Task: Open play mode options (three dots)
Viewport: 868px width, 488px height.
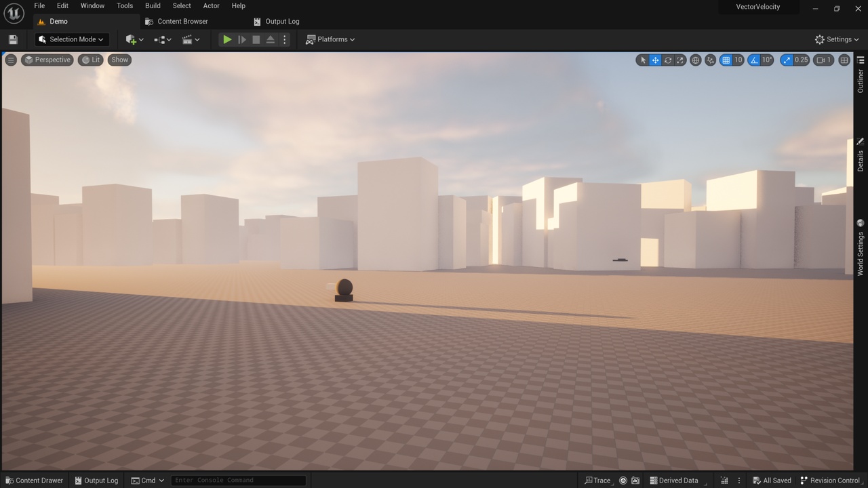Action: point(285,39)
